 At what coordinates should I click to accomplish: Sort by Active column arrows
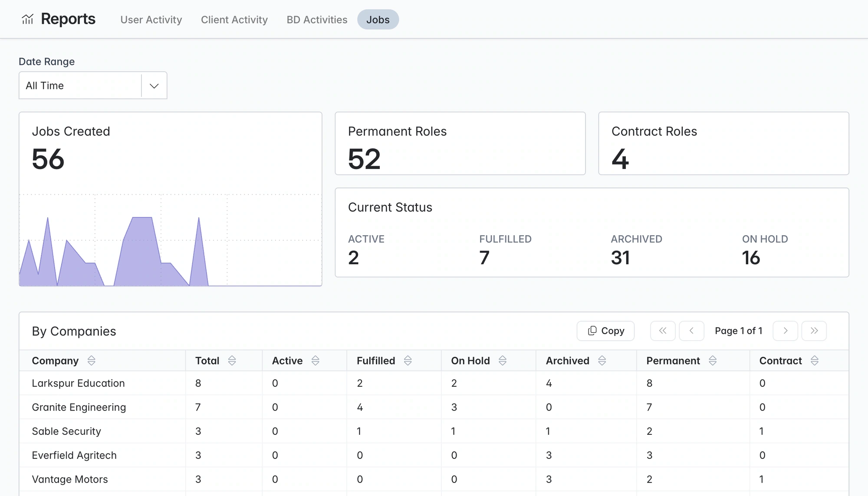pyautogui.click(x=316, y=361)
